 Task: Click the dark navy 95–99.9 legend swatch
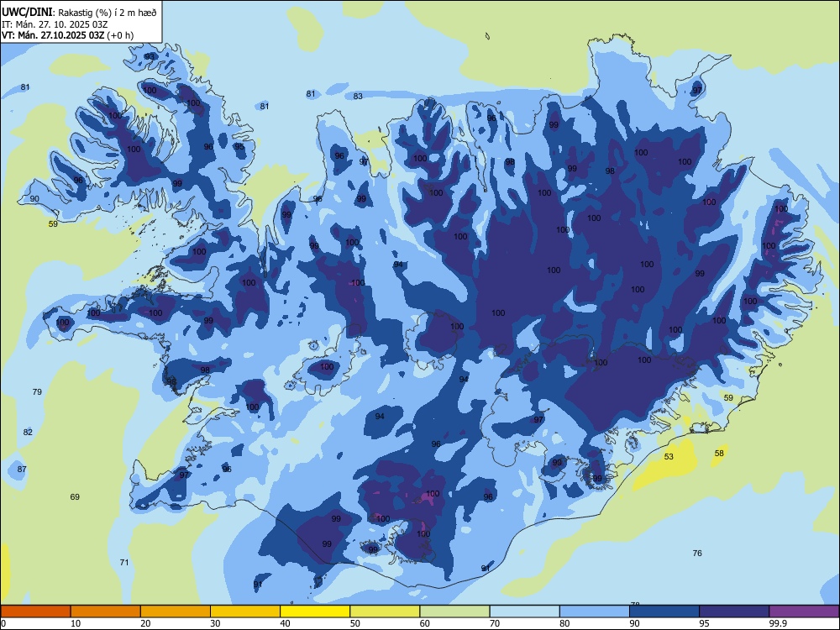(x=734, y=612)
